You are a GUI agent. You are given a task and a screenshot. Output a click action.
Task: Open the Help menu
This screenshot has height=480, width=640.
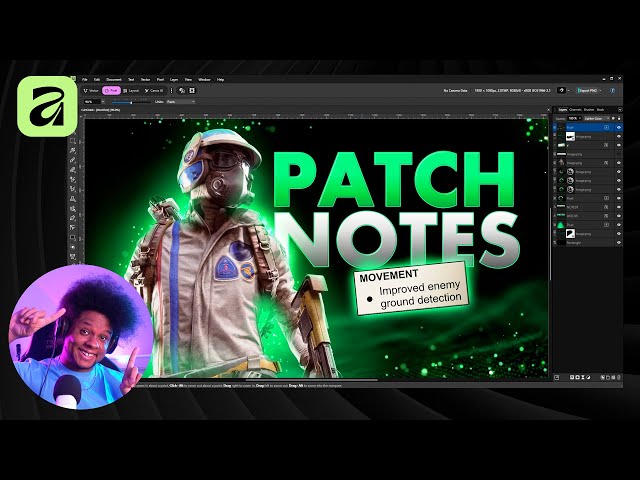click(x=220, y=80)
